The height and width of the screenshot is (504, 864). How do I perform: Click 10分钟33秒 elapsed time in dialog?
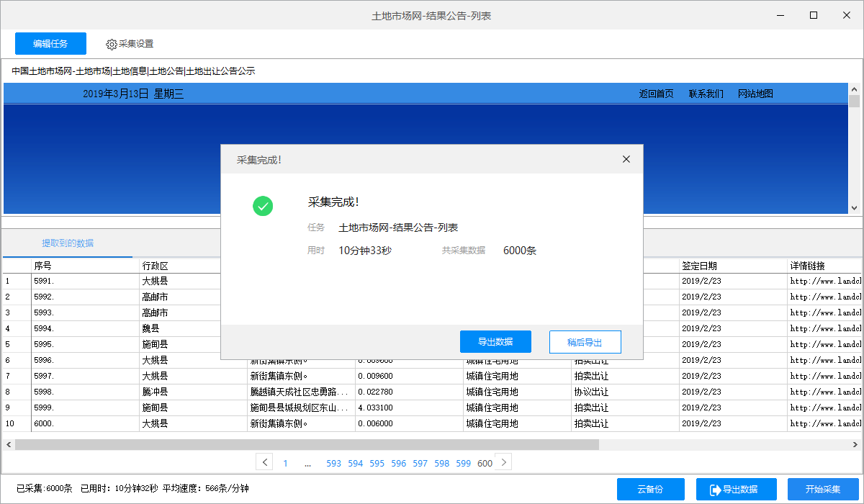[365, 251]
